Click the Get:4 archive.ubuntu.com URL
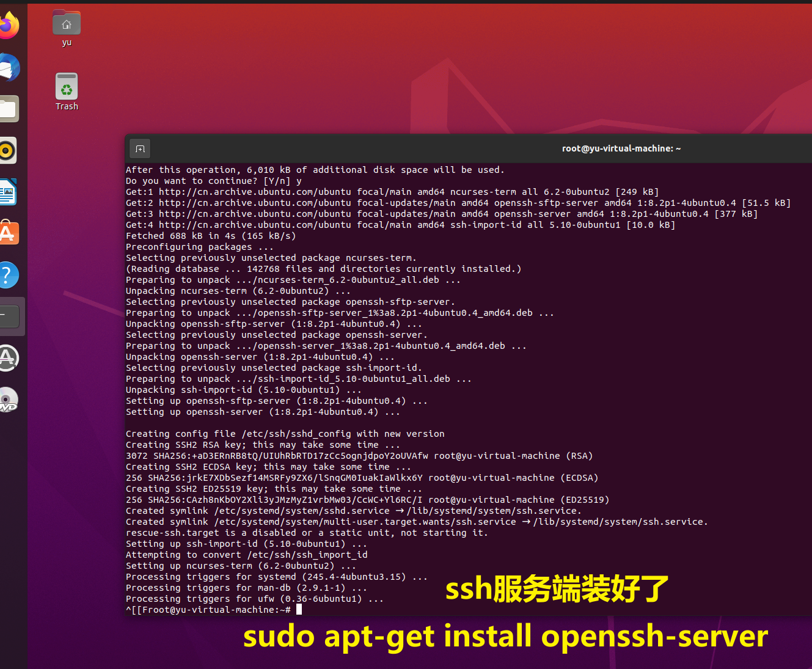This screenshot has height=669, width=812. (255, 225)
